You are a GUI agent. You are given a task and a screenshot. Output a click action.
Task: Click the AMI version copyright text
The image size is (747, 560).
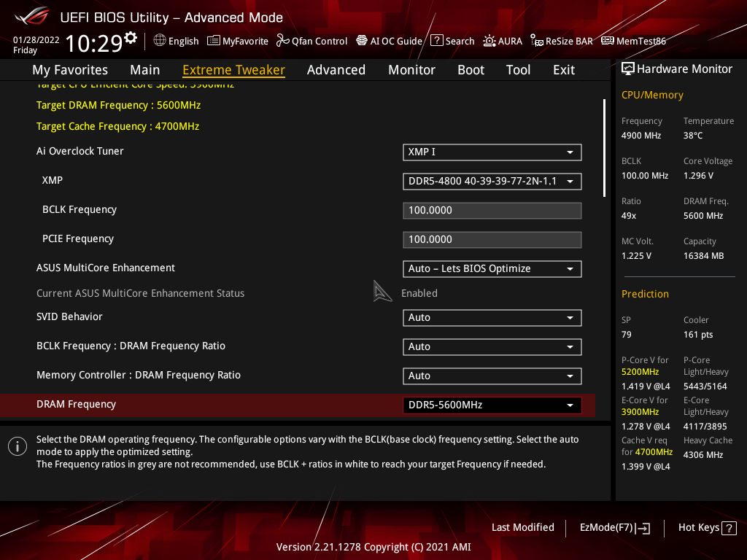click(373, 547)
